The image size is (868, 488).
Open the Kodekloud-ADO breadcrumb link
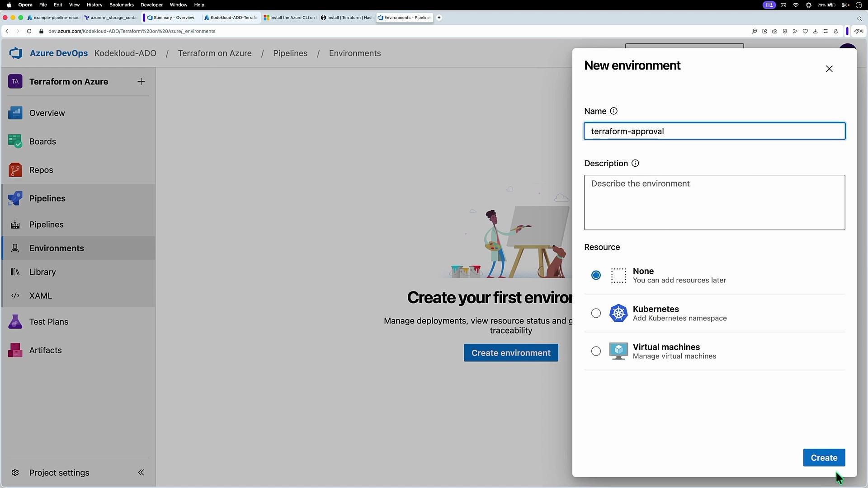coord(125,53)
